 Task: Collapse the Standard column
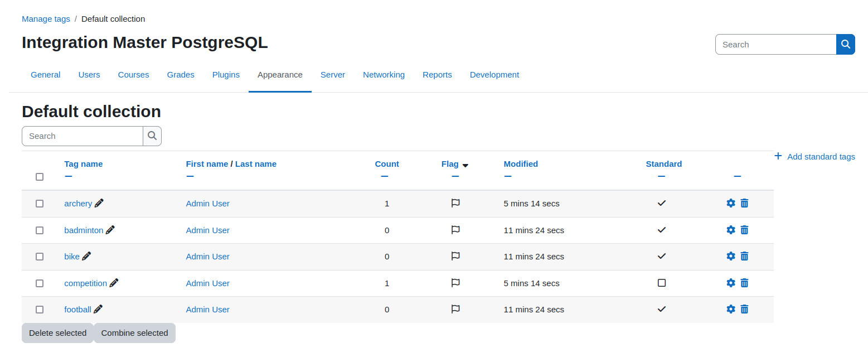(x=662, y=176)
